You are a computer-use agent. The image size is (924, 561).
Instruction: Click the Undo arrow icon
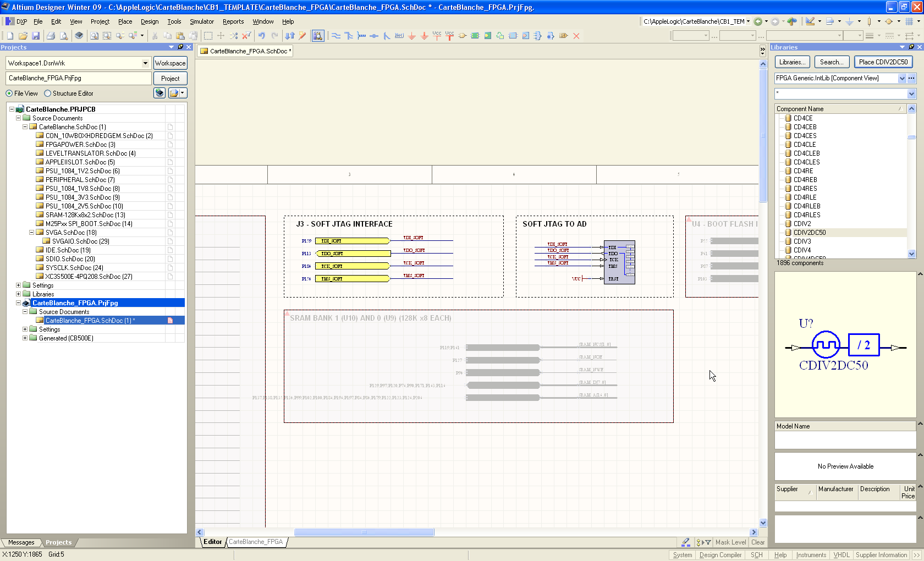(262, 36)
